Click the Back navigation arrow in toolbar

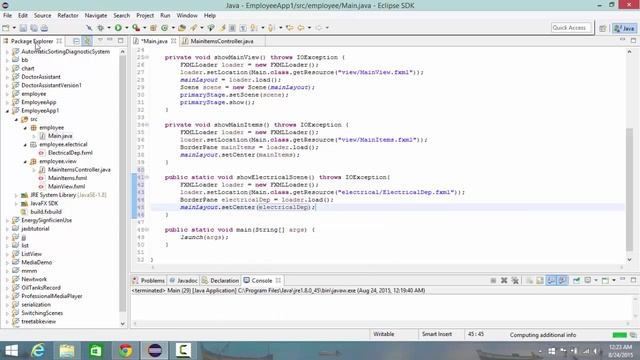point(300,28)
